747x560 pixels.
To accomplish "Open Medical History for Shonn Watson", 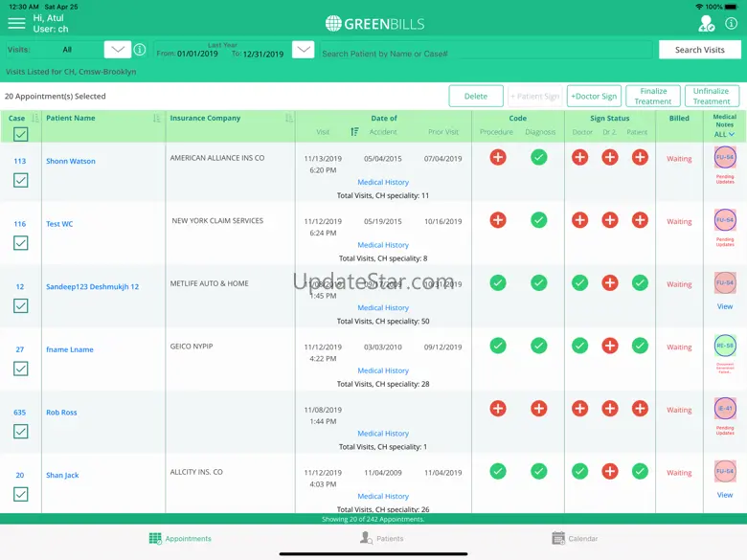I will [383, 182].
